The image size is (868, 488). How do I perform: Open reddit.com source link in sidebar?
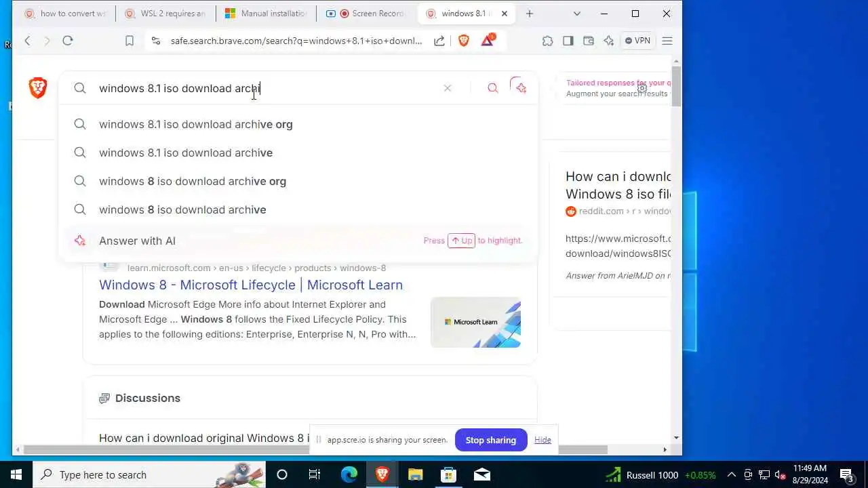[x=618, y=211]
